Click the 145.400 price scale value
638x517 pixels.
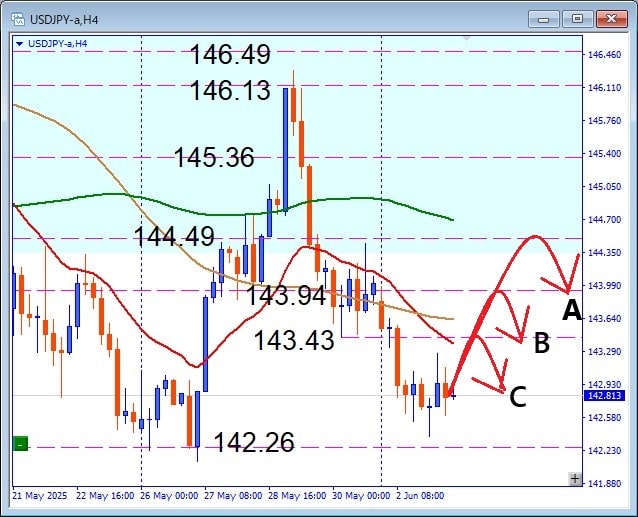pos(605,153)
